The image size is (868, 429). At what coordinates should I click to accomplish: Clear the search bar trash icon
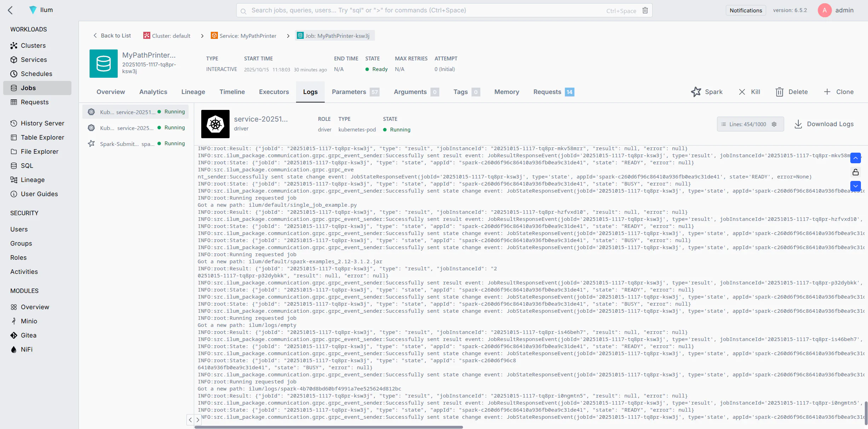click(x=645, y=11)
